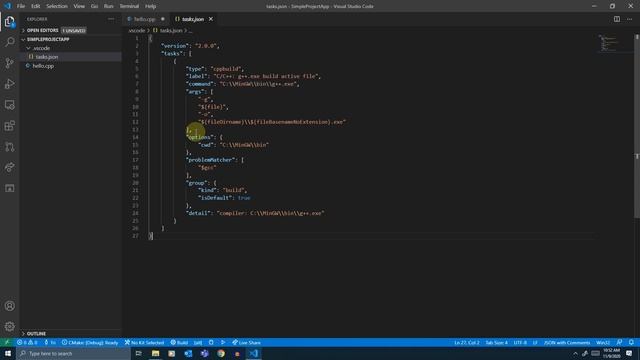Open the editor More Actions ellipsis
Screen dimensions: 640x360
pyautogui.click(x=629, y=19)
